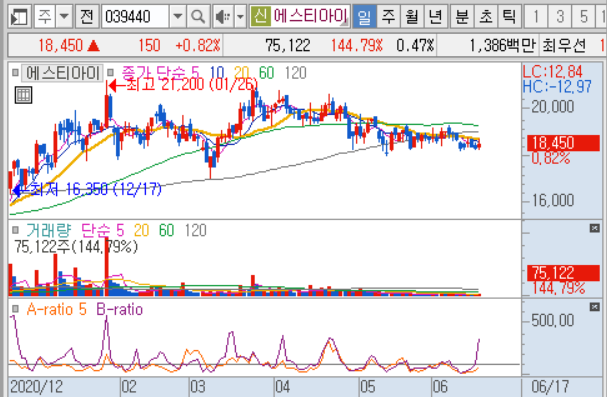Toggle the square marker before 에스티아이 legend
Image resolution: width=607 pixels, height=397 pixels.
coord(15,72)
